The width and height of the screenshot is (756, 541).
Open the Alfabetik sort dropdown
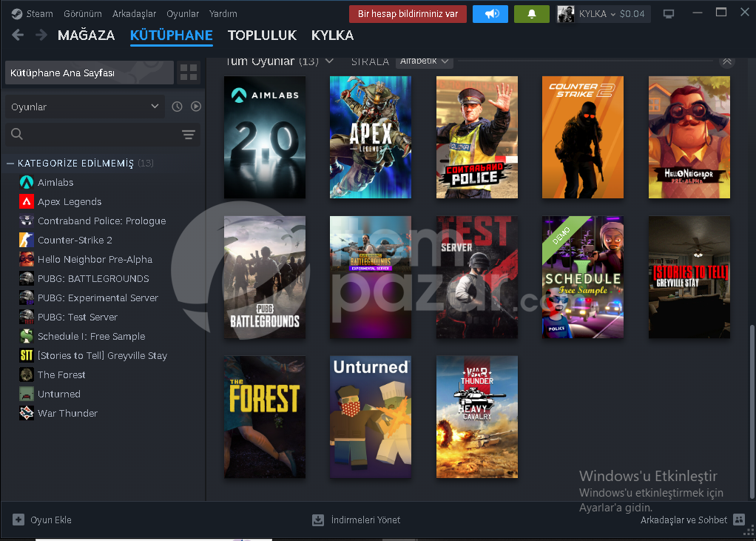425,61
